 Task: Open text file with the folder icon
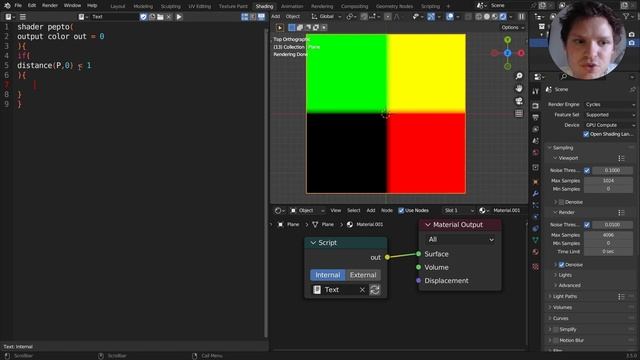[x=160, y=17]
